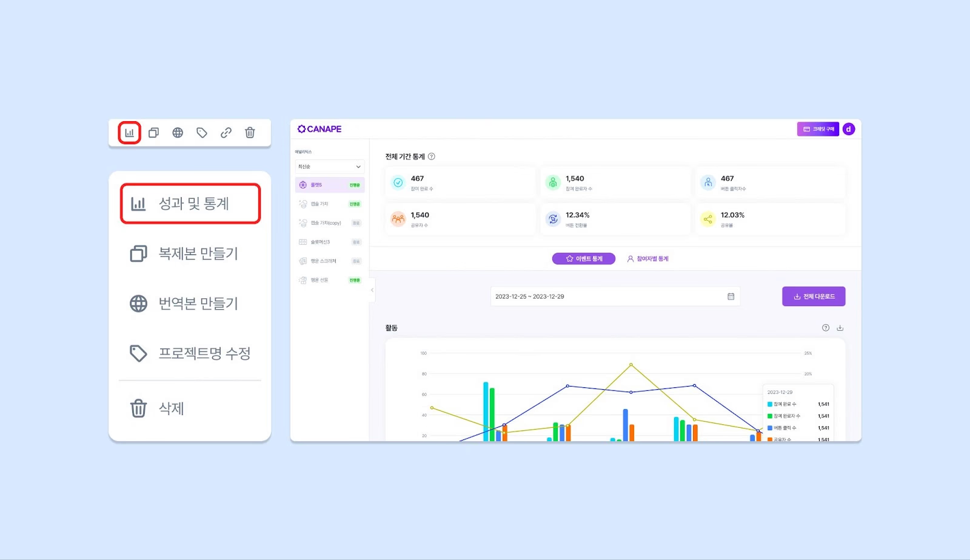Click the 전체 다운로드 button

pos(814,296)
